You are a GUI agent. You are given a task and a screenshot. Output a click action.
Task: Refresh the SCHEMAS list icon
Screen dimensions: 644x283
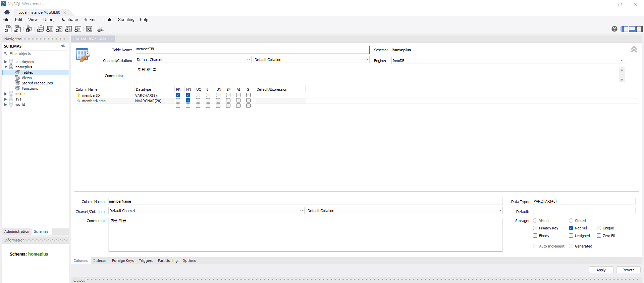[x=63, y=46]
